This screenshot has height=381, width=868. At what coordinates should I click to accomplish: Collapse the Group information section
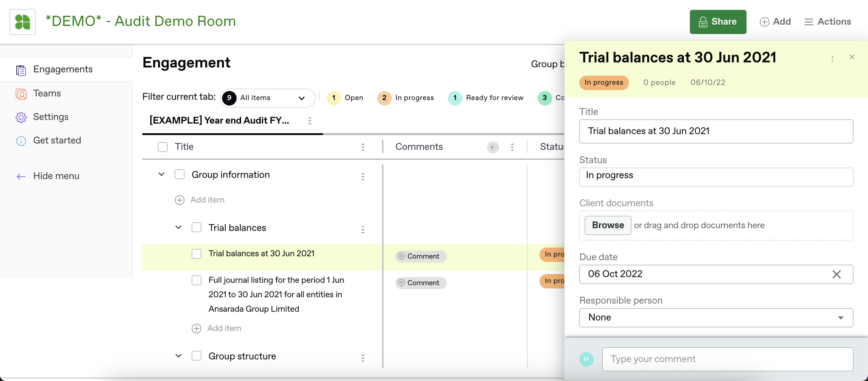point(161,174)
